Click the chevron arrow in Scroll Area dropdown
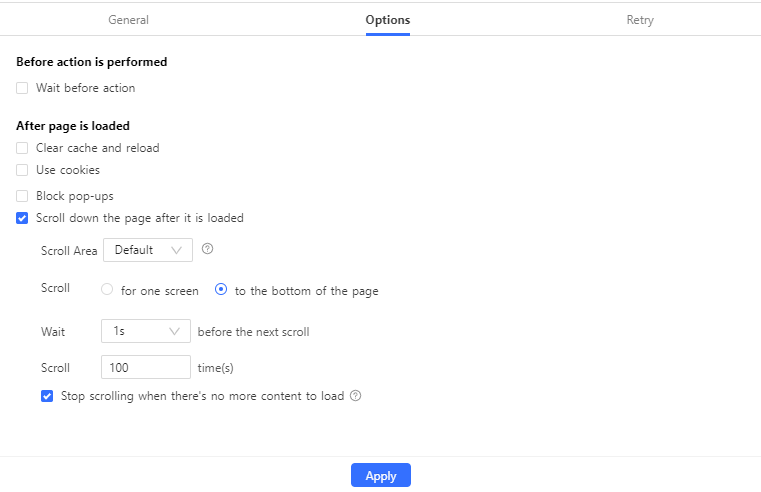The height and width of the screenshot is (492, 761). (178, 250)
